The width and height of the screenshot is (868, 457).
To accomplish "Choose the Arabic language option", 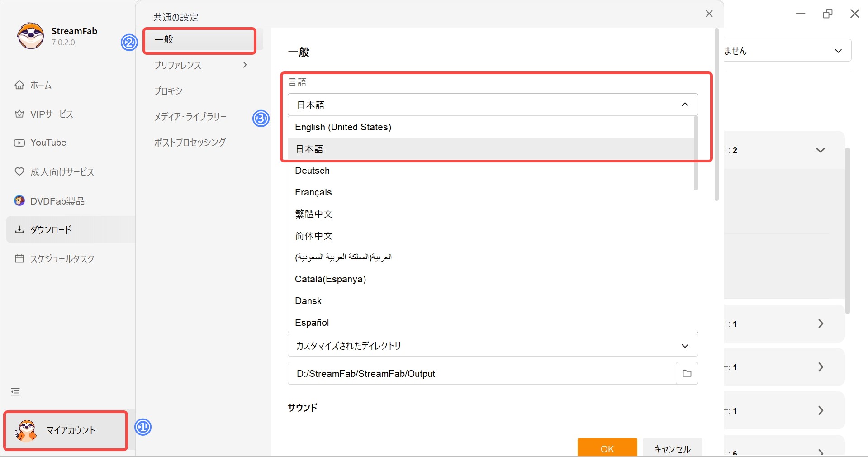I will [491, 257].
